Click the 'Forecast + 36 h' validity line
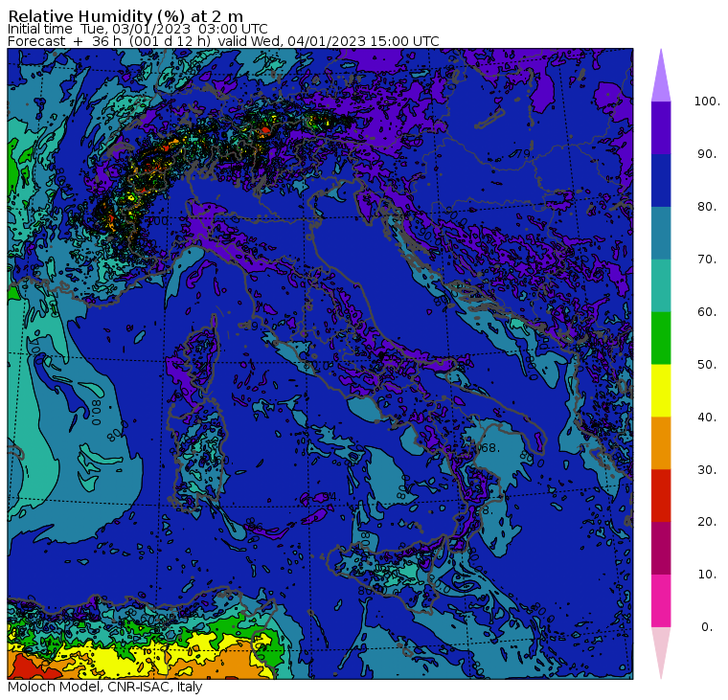This screenshot has width=728, height=700. (223, 41)
